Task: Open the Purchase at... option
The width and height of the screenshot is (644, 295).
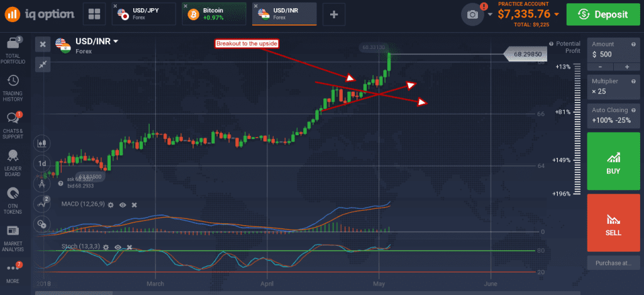Action: pos(614,263)
